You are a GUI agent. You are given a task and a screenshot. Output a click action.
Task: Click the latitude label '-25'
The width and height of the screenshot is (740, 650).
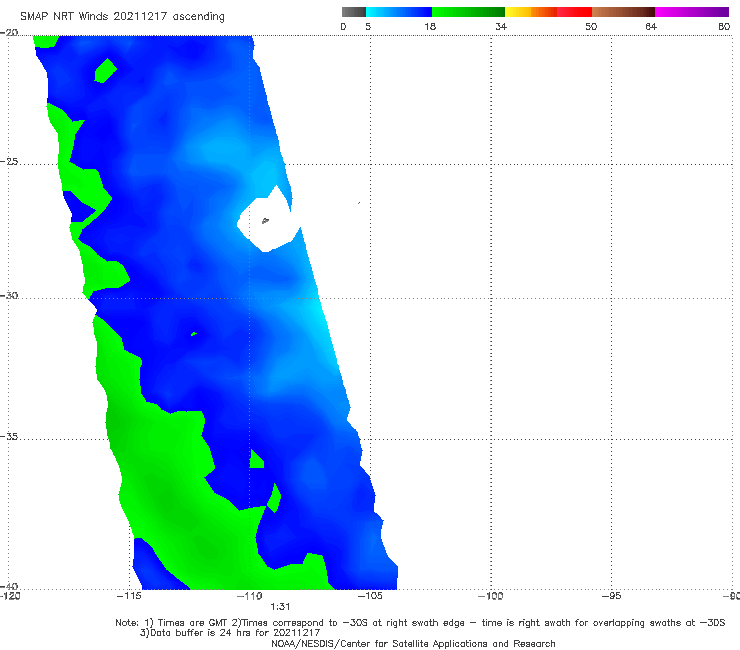(x=9, y=161)
